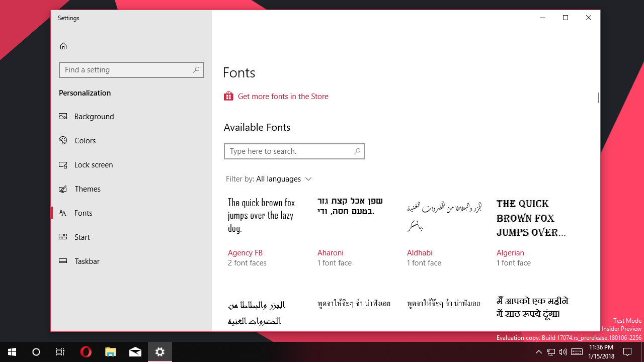
Task: Open Colors personalization settings
Action: tap(85, 140)
